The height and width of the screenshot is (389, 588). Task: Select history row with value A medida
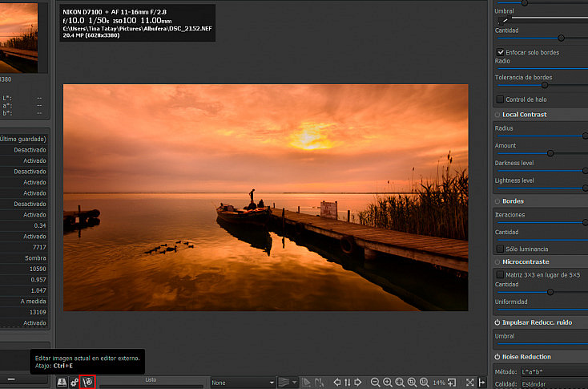(23, 302)
